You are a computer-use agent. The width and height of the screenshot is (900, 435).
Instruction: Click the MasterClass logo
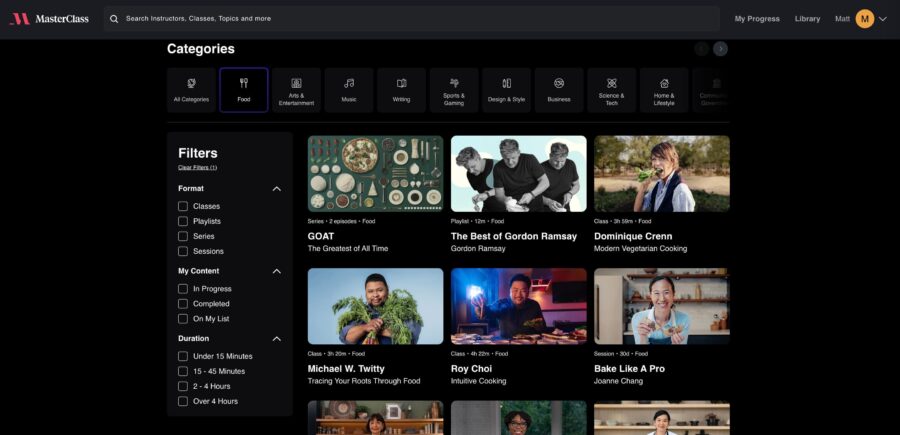50,18
